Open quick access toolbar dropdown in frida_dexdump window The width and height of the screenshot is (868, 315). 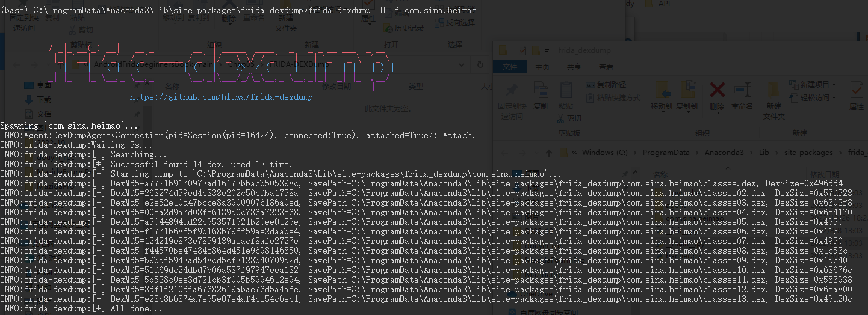pyautogui.click(x=546, y=50)
